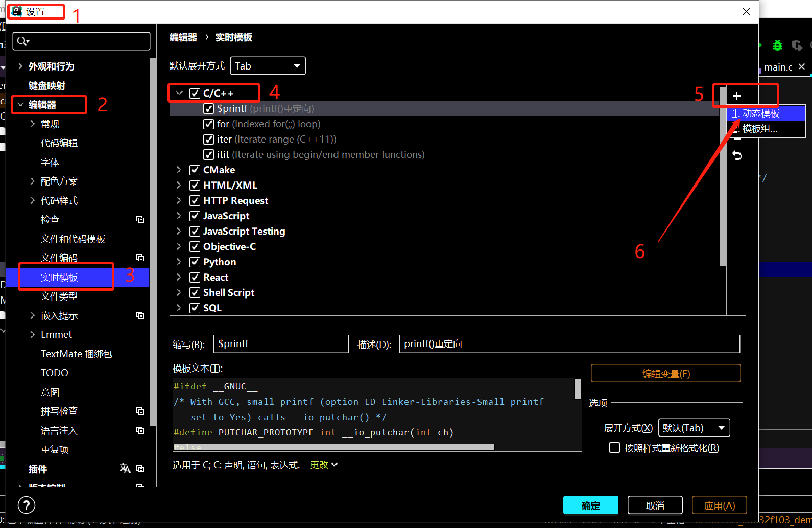Click the 取消 button
812x528 pixels.
pos(655,506)
